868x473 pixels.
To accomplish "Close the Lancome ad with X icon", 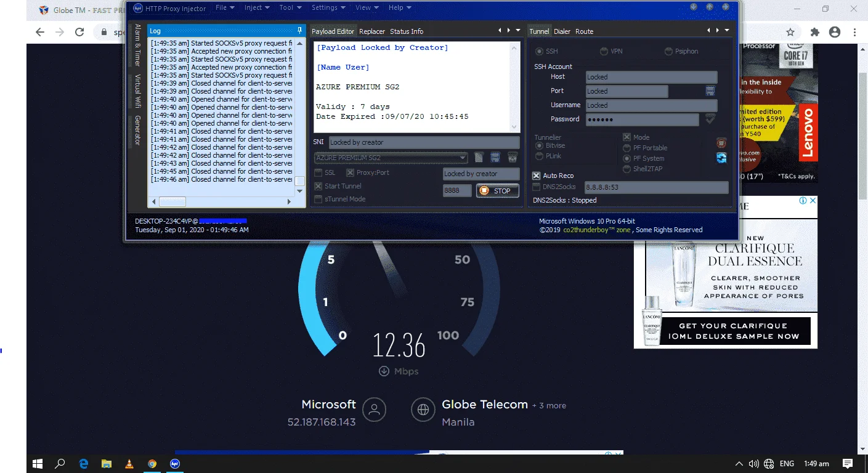I will pos(813,201).
